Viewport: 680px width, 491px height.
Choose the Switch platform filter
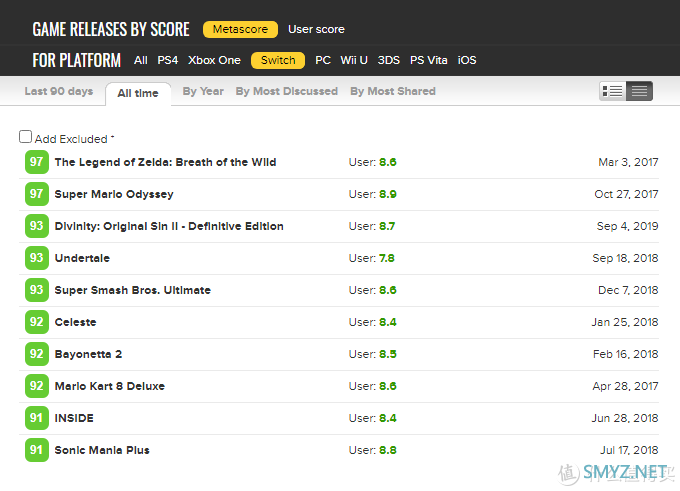278,60
